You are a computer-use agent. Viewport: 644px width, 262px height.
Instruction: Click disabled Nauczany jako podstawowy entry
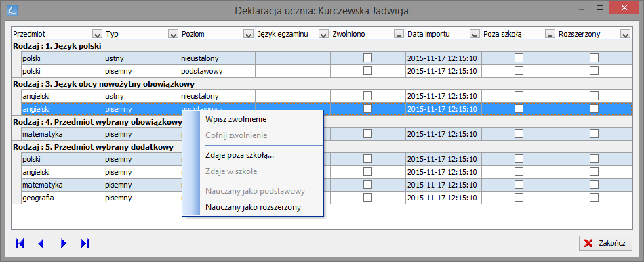coord(253,191)
